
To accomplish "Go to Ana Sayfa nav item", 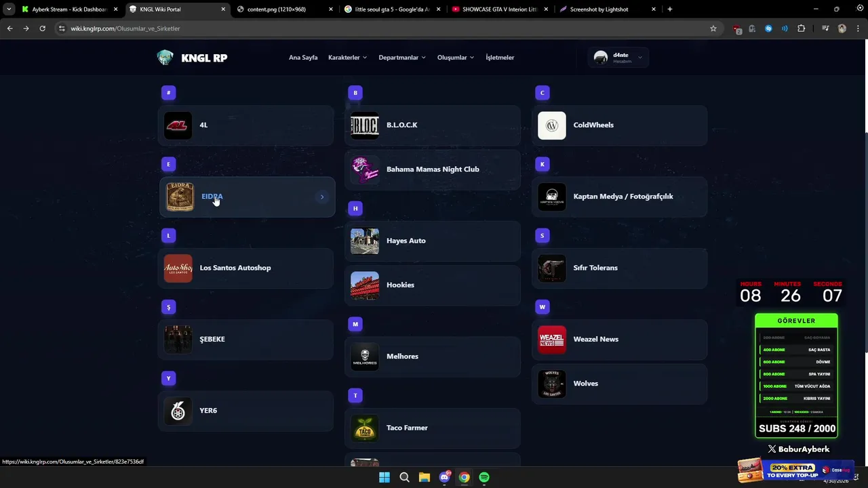I will tap(303, 58).
